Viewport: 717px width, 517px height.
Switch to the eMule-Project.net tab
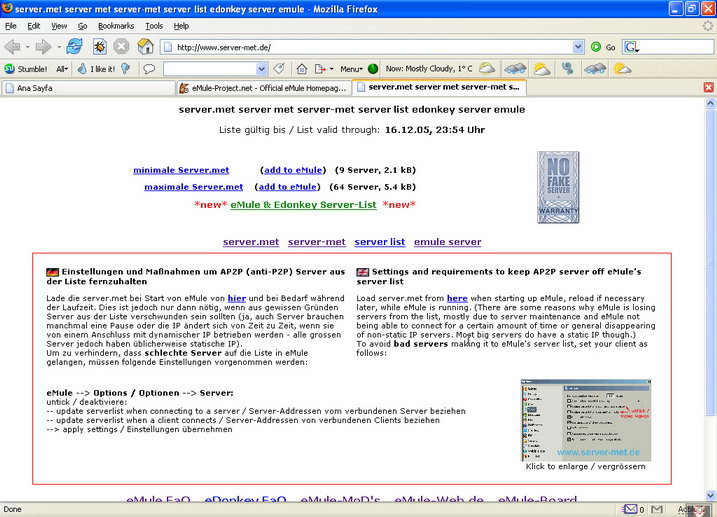(264, 88)
